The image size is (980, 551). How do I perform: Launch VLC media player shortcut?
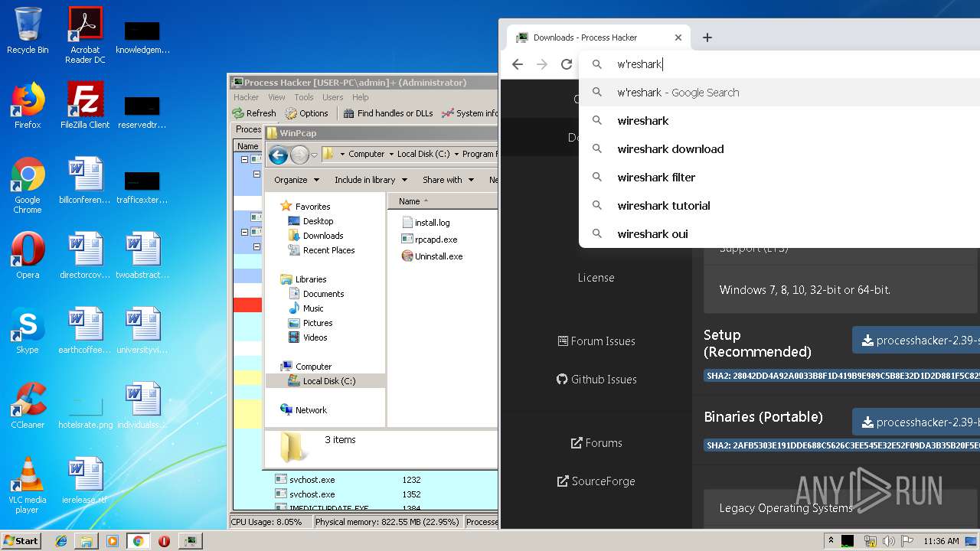[x=28, y=486]
